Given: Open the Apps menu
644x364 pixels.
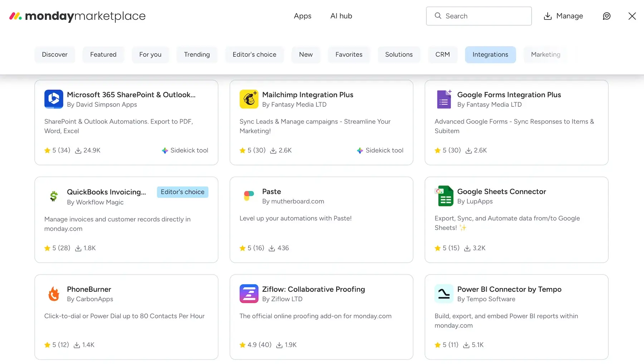Looking at the screenshot, I should point(303,16).
